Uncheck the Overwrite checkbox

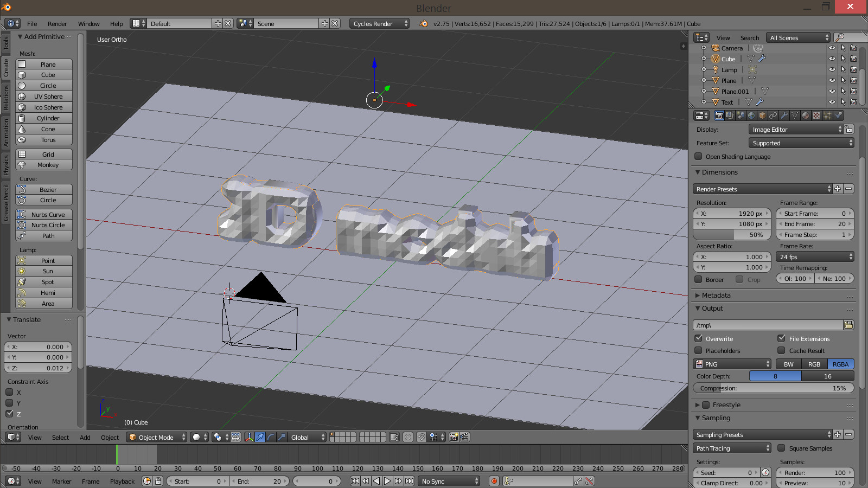[x=699, y=338]
